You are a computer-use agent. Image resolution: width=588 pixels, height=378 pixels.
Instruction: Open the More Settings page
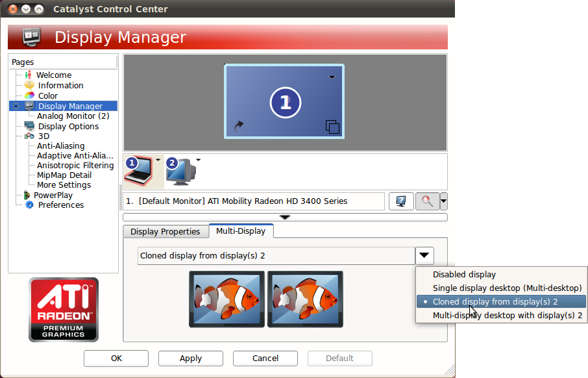(64, 184)
